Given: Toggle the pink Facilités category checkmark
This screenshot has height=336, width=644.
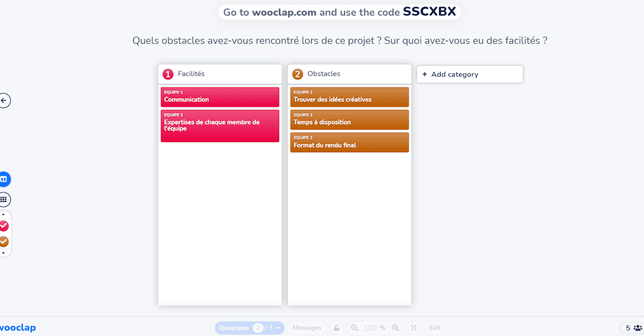Looking at the screenshot, I should click(4, 226).
